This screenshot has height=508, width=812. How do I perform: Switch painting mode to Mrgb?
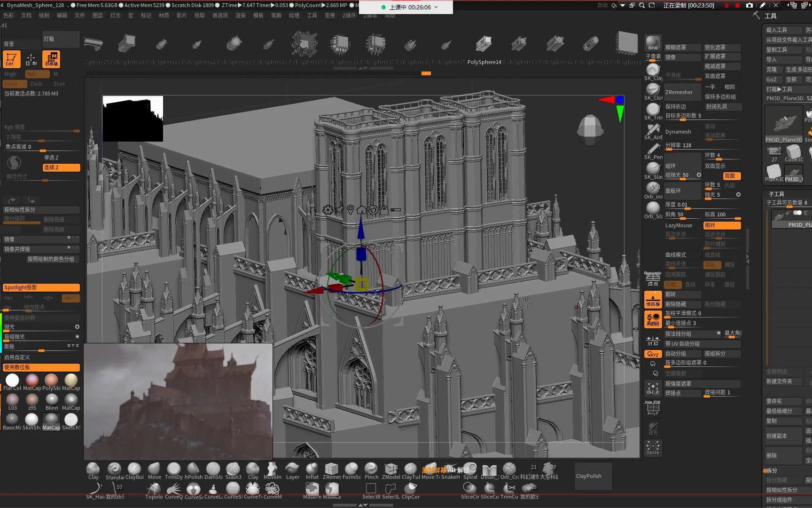(10, 73)
